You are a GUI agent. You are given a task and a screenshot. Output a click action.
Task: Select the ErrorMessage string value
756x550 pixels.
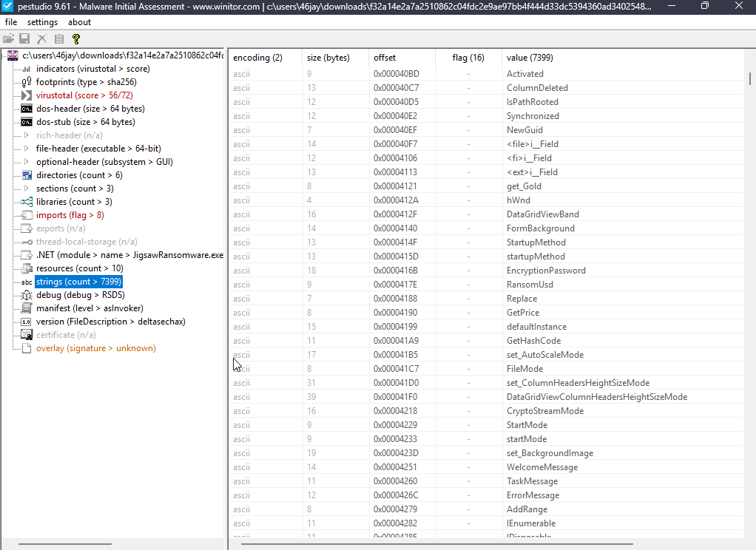[x=533, y=495]
